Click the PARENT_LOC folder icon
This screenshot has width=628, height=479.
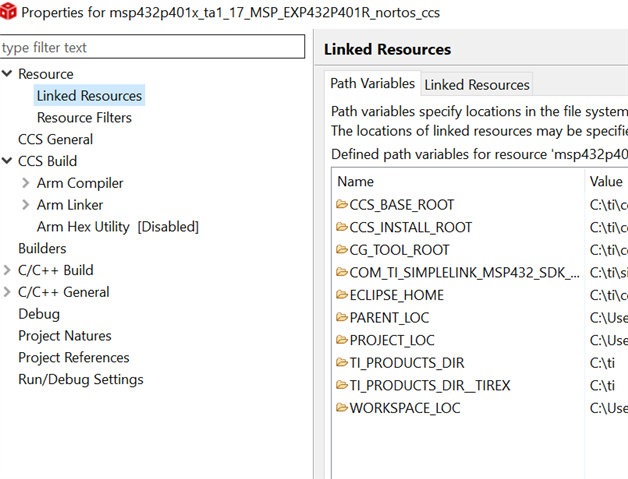tap(342, 318)
